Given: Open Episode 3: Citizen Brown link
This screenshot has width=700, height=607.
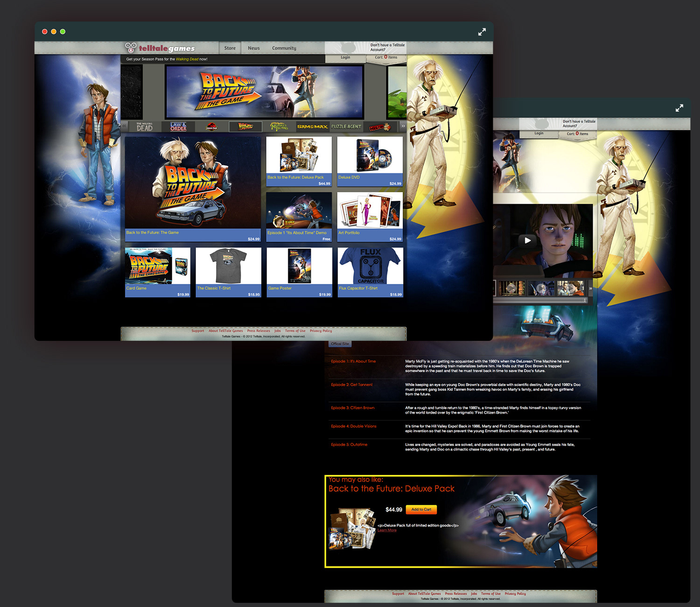Looking at the screenshot, I should click(x=353, y=408).
